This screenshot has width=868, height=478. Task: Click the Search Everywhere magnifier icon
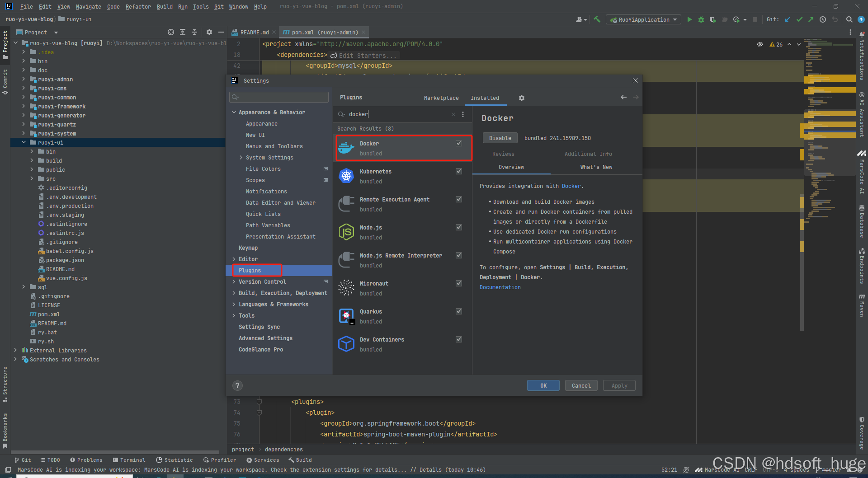[x=849, y=19]
